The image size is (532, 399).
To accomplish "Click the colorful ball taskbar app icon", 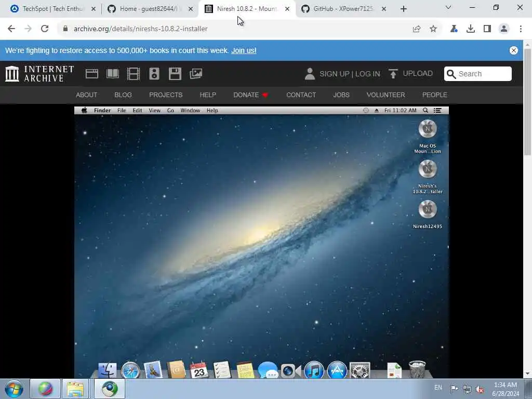I will click(46, 389).
